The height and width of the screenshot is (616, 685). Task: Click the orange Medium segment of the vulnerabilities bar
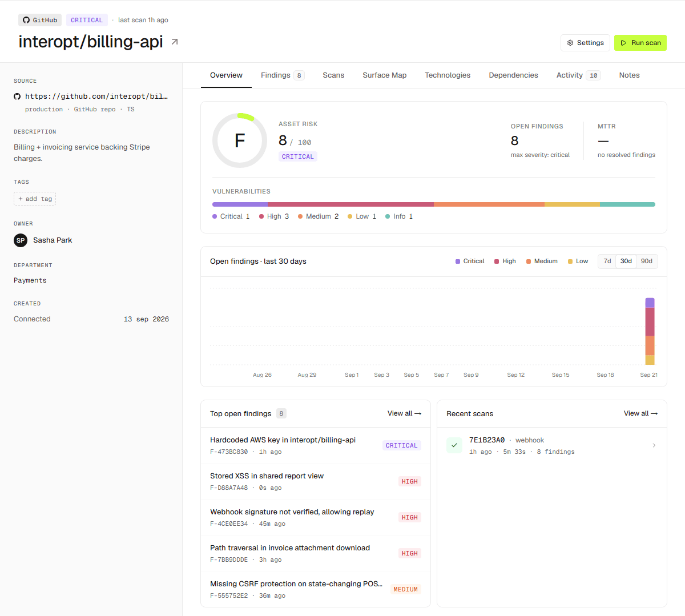point(489,204)
